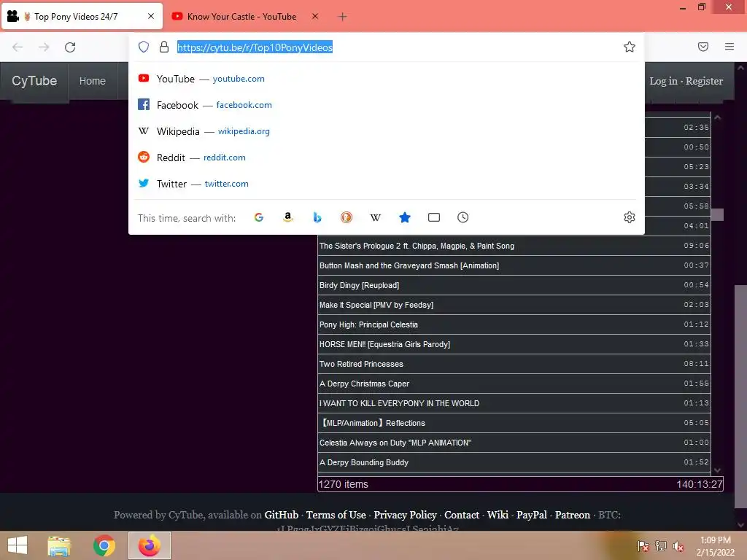
Task: Search in Bookmarks this time
Action: [404, 217]
